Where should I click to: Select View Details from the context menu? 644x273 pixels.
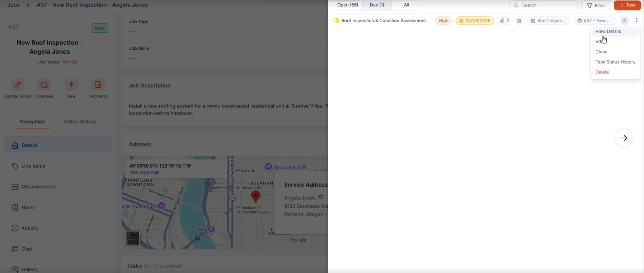[608, 32]
